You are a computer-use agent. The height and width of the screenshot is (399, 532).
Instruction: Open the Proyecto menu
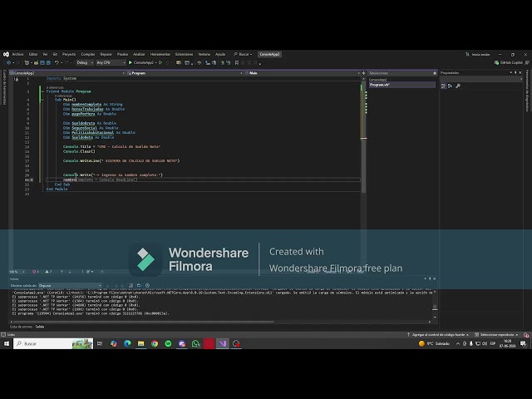[x=69, y=54]
